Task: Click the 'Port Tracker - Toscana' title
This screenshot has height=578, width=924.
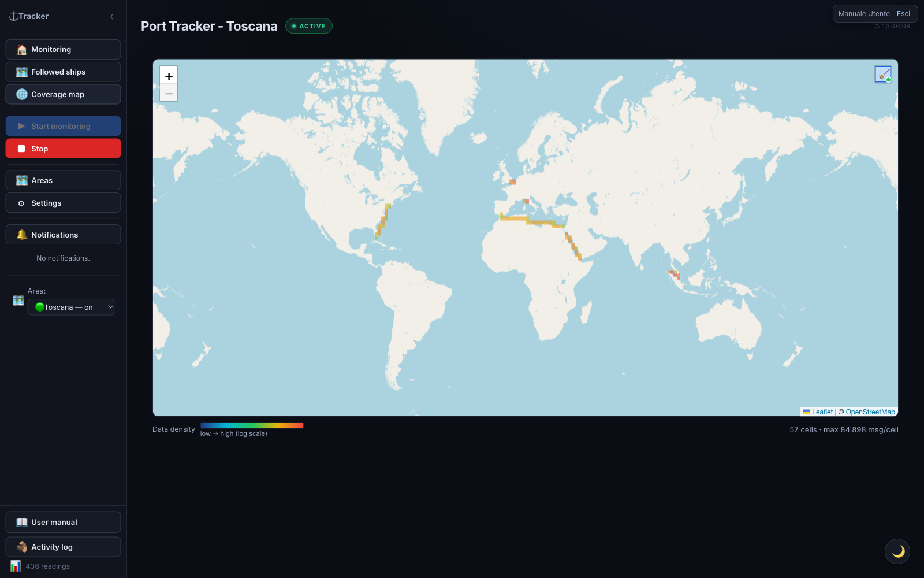Action: pos(209,26)
